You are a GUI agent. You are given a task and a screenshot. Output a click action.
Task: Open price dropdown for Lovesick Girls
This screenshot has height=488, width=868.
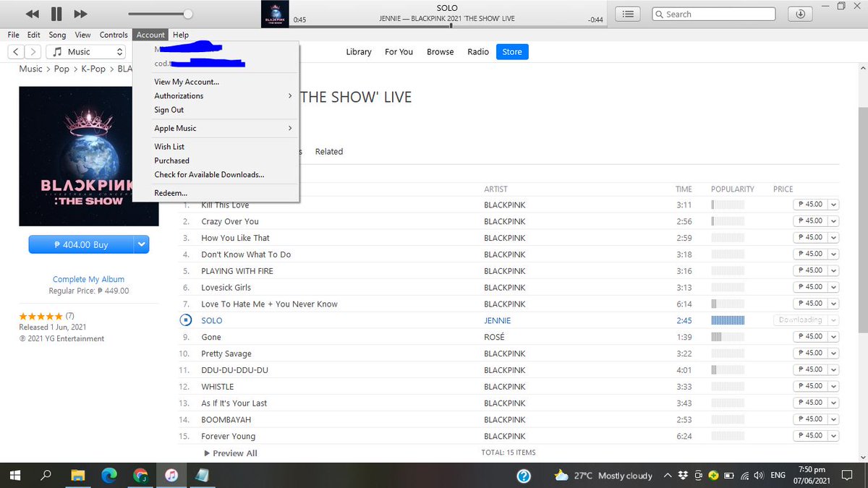tap(833, 287)
